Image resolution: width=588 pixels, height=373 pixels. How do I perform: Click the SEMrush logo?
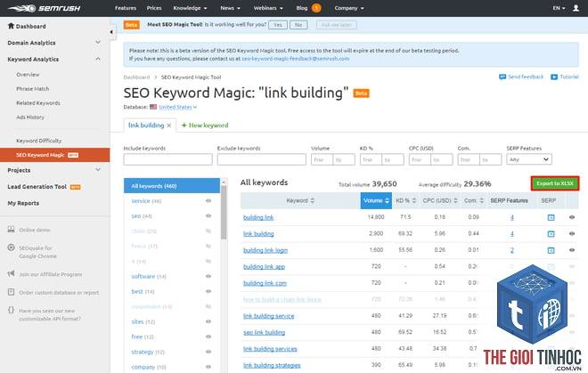pos(45,8)
